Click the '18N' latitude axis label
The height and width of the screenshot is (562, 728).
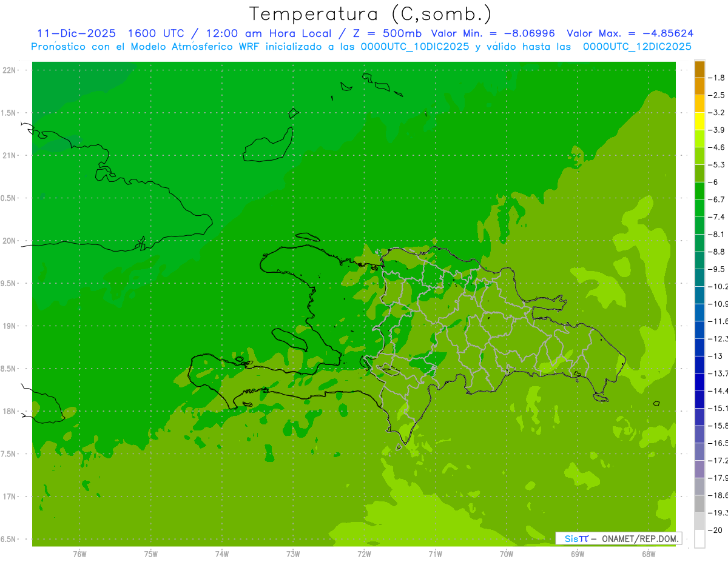click(10, 412)
